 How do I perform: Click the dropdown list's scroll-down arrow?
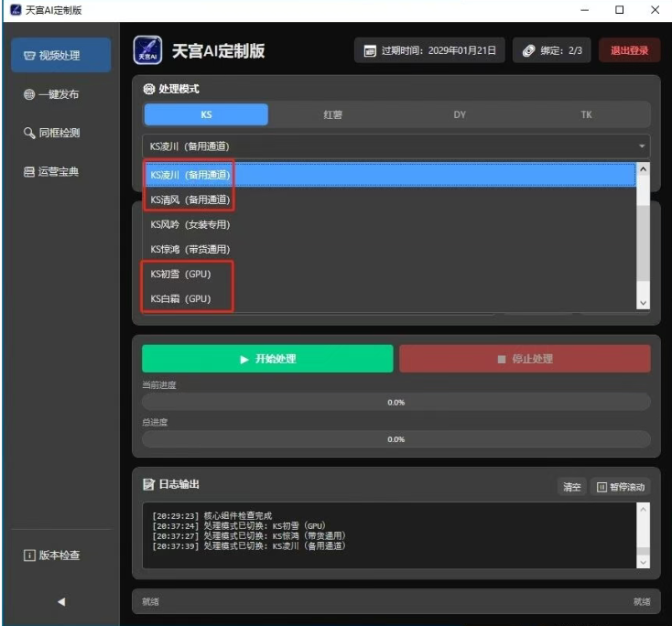tap(643, 303)
